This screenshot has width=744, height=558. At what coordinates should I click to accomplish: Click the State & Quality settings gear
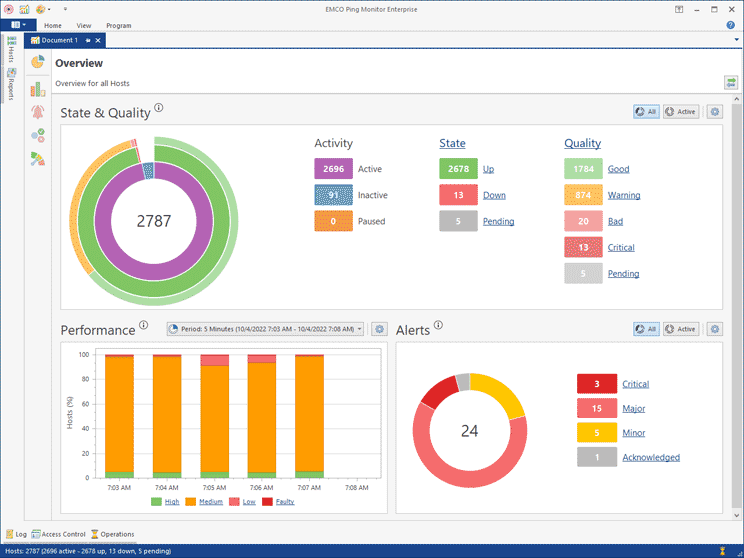click(714, 112)
